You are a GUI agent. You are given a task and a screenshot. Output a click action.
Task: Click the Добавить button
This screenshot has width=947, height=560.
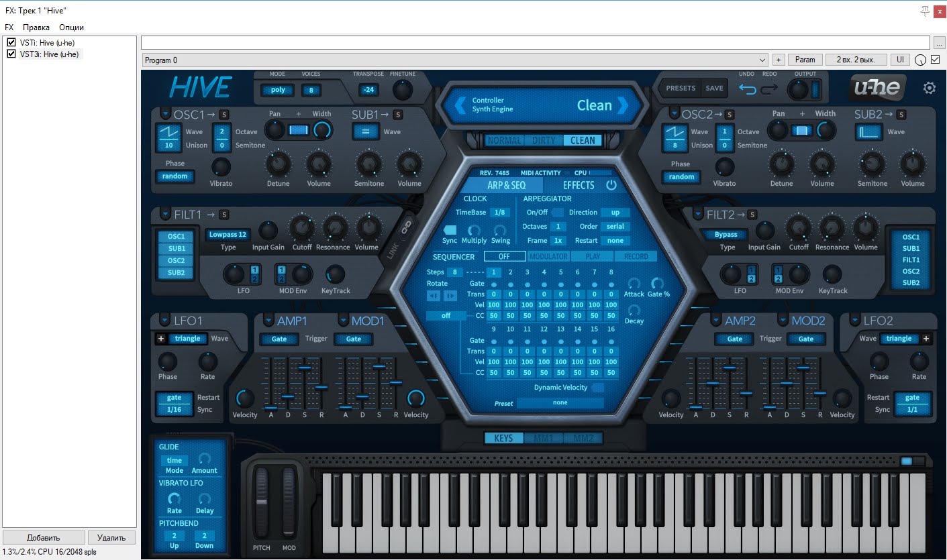click(x=44, y=538)
